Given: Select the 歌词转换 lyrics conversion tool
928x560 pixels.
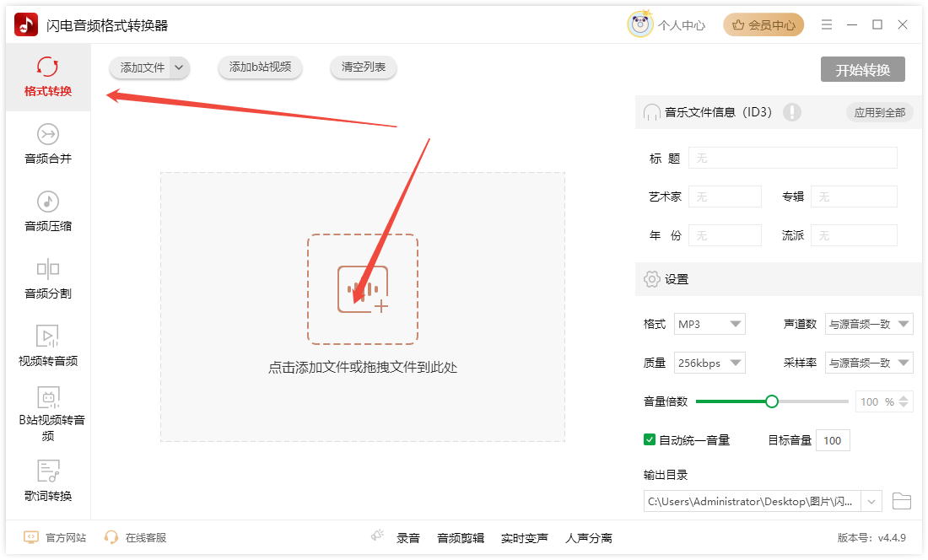Looking at the screenshot, I should coord(48,482).
